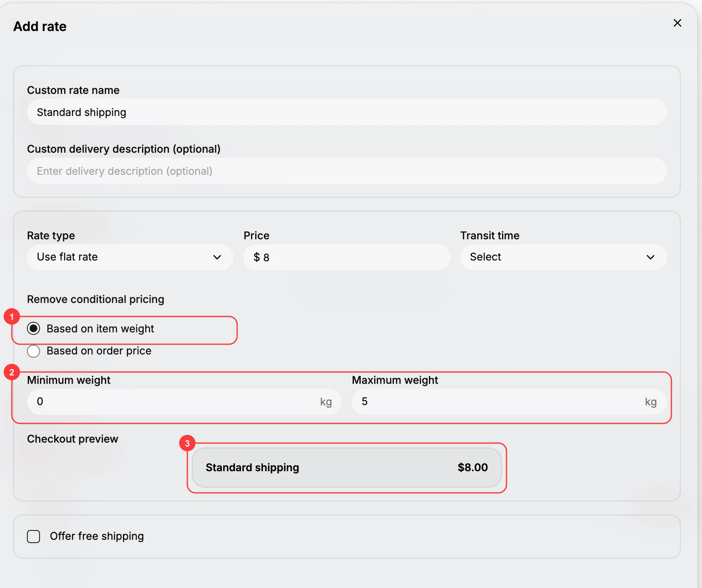Select Based on order price radio
This screenshot has width=702, height=588.
(x=33, y=351)
